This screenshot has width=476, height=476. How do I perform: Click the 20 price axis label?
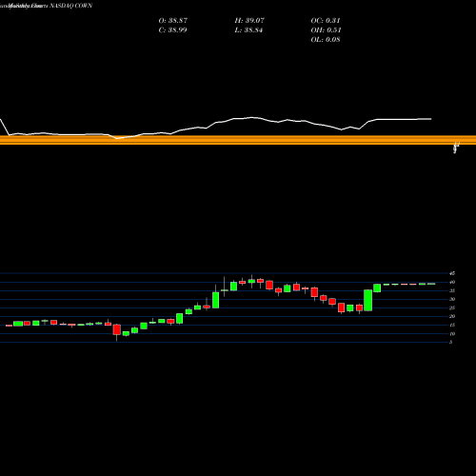coord(452,316)
